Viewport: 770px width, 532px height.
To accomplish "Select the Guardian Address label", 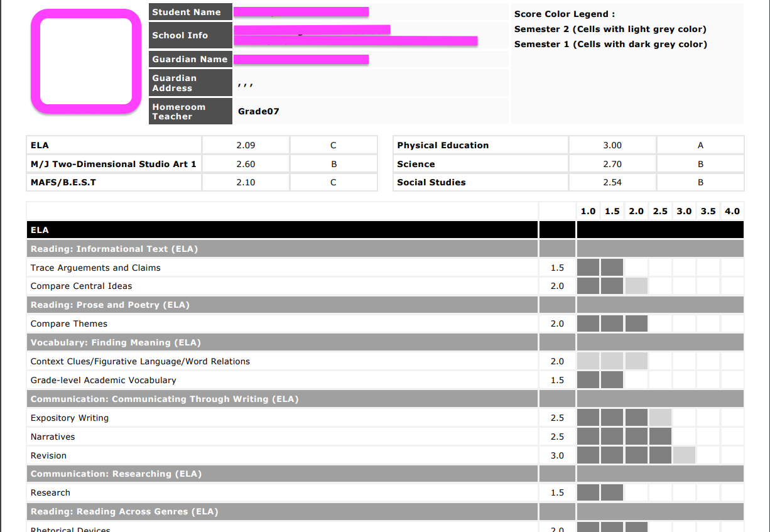I will (x=190, y=83).
